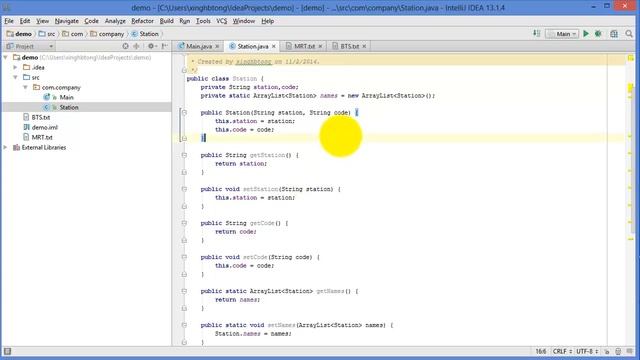Open the Window menu
Screen dimensions: 640x360
tap(244, 21)
